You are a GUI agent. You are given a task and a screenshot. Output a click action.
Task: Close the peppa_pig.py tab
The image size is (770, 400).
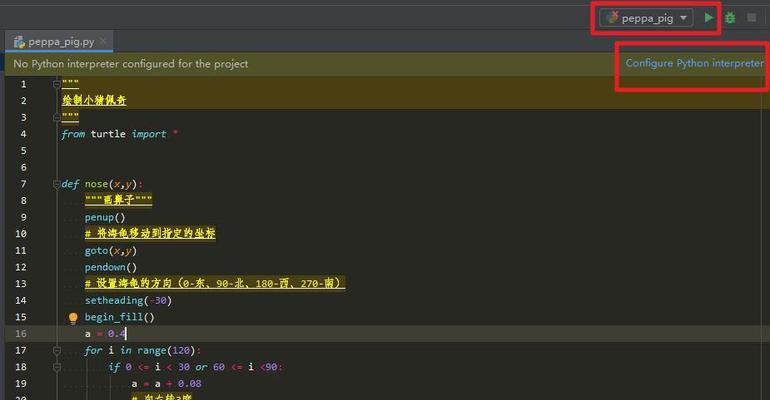coord(103,41)
